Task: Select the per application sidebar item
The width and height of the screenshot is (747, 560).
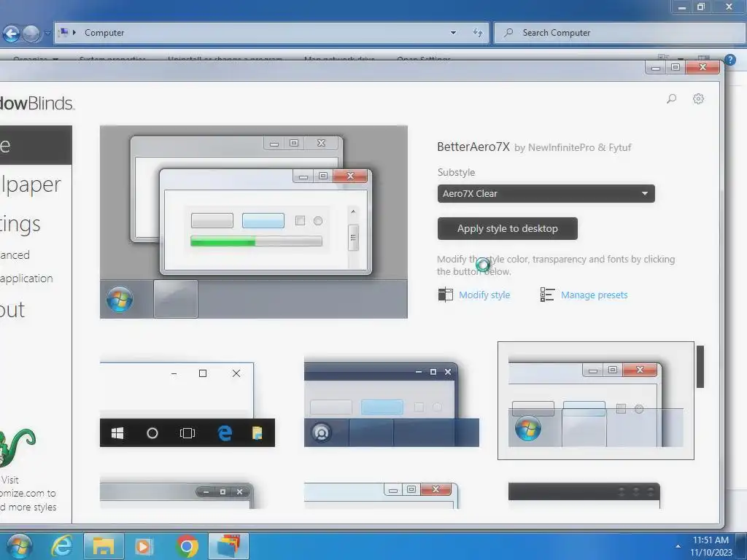Action: point(26,279)
